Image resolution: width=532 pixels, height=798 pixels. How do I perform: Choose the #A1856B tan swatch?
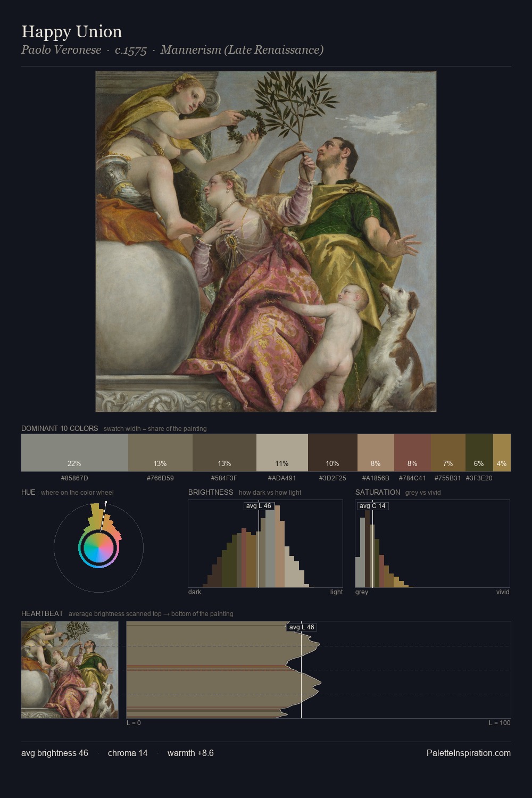click(x=376, y=453)
